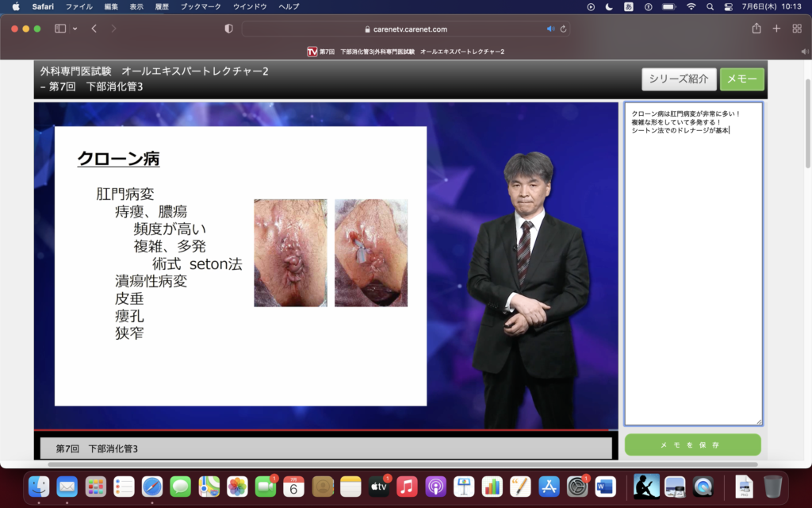Open a new tab with plus icon
Viewport: 812px width, 508px height.
tap(776, 29)
